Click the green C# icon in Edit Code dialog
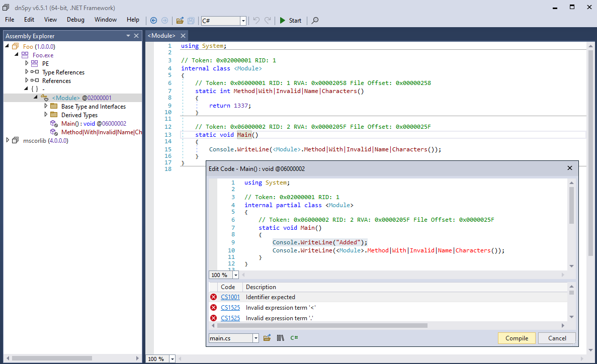This screenshot has height=364, width=597. tap(294, 338)
